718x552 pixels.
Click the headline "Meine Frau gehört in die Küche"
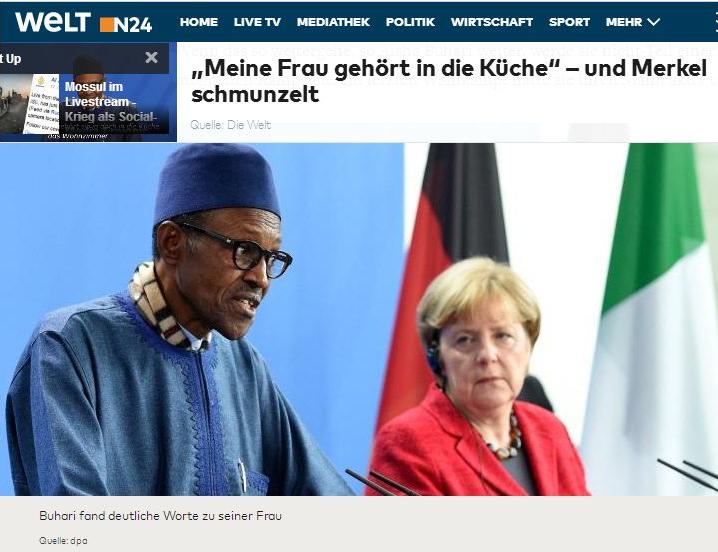point(370,68)
